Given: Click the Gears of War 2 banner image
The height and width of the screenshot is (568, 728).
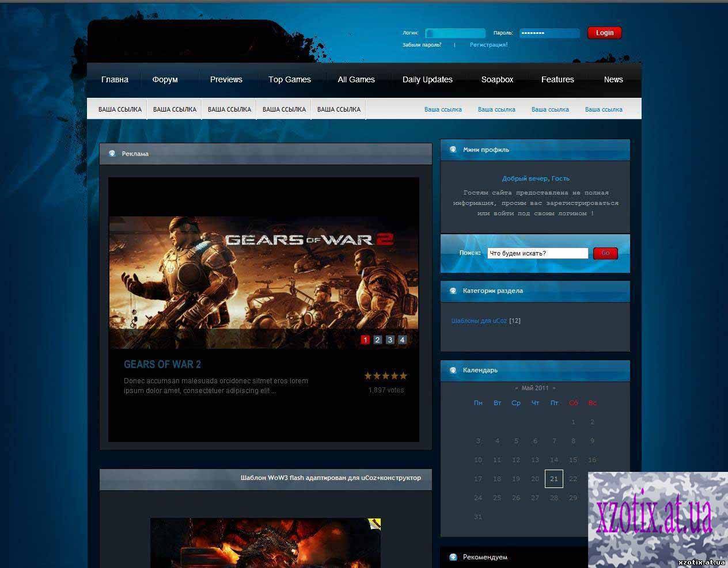Looking at the screenshot, I should click(264, 282).
